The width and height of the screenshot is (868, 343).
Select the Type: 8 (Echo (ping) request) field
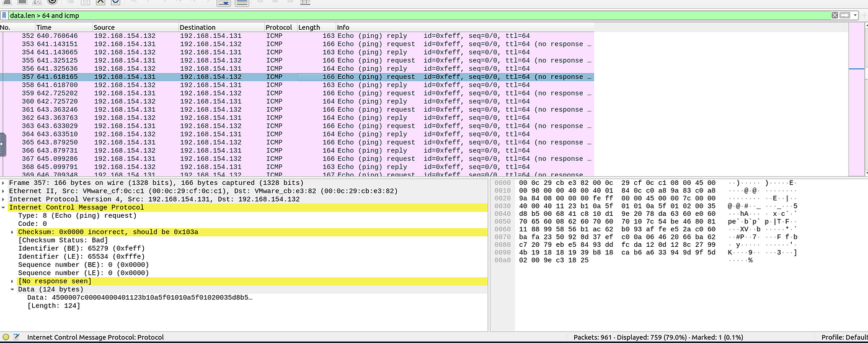77,216
